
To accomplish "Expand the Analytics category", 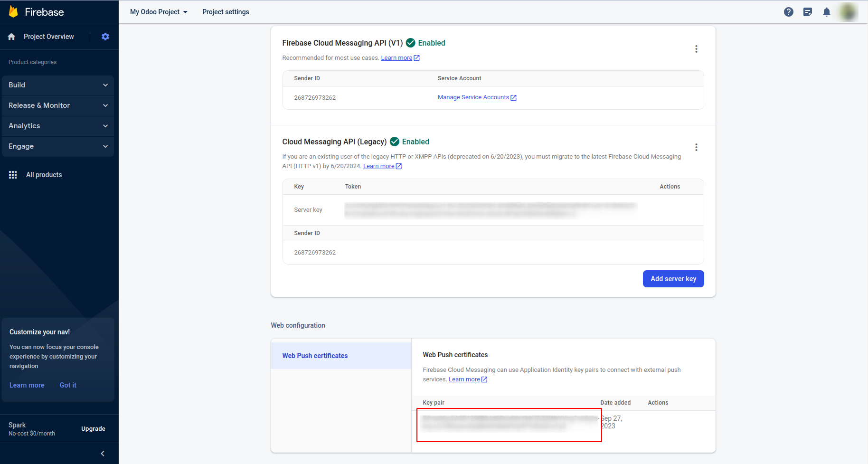I will [58, 126].
